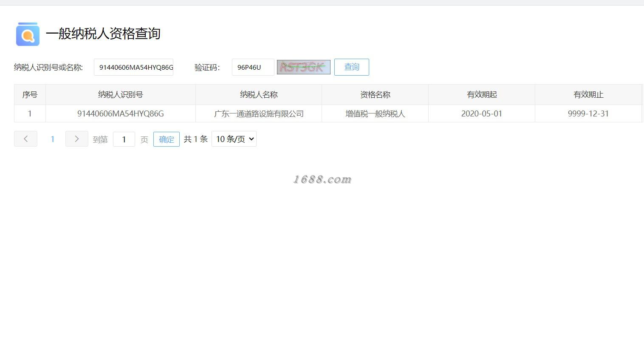Image resolution: width=644 pixels, height=357 pixels.
Task: Click the 确定 page confirm button
Action: pos(167,139)
